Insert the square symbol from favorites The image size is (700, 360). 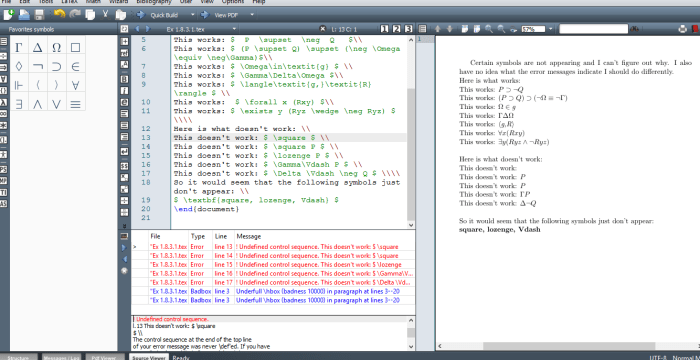click(75, 48)
